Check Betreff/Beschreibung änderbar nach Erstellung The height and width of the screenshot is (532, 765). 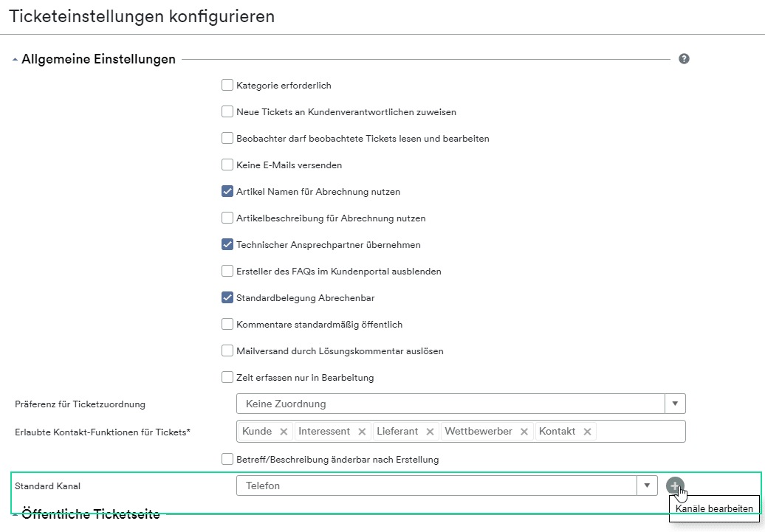[x=227, y=460]
